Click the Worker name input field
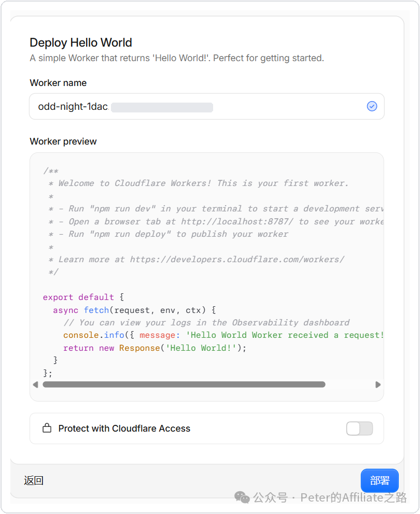Image resolution: width=420 pixels, height=514 pixels. (207, 107)
